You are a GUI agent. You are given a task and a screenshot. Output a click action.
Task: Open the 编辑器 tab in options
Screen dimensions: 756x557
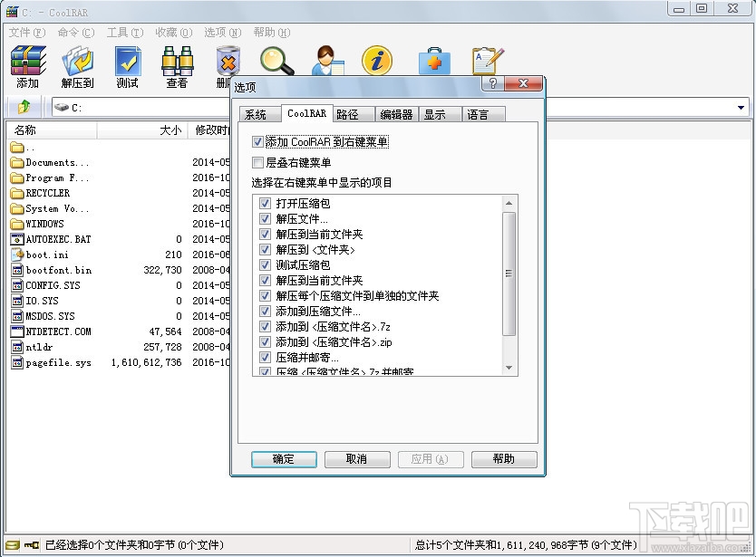[396, 114]
